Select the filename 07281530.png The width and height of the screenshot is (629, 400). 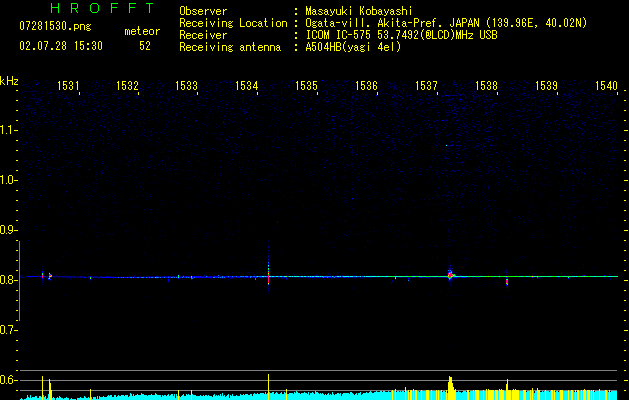click(55, 27)
